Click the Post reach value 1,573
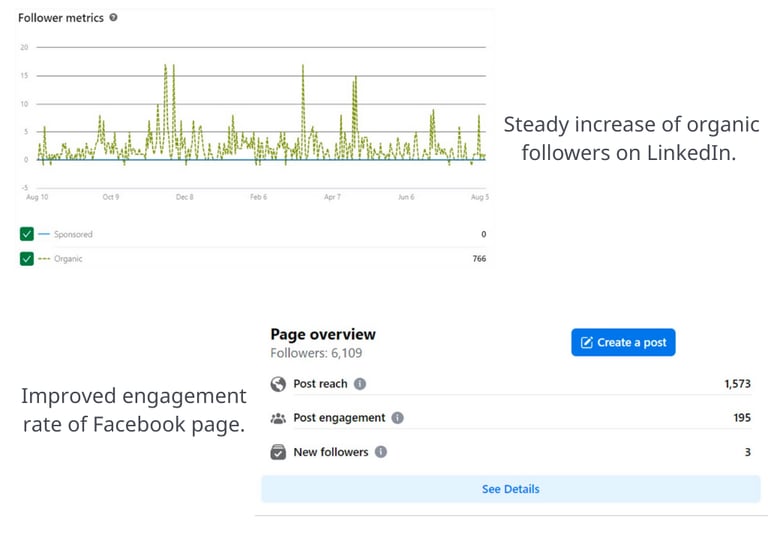The height and width of the screenshot is (536, 768). [737, 384]
